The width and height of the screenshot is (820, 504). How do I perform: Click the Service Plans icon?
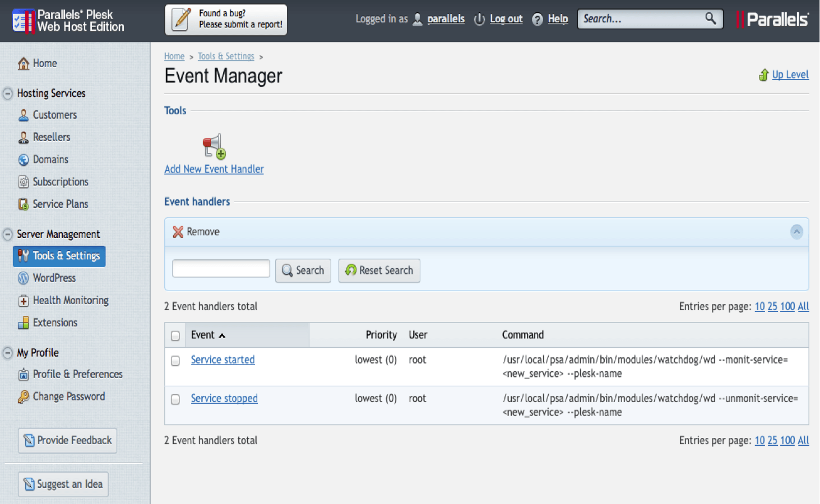pyautogui.click(x=24, y=204)
